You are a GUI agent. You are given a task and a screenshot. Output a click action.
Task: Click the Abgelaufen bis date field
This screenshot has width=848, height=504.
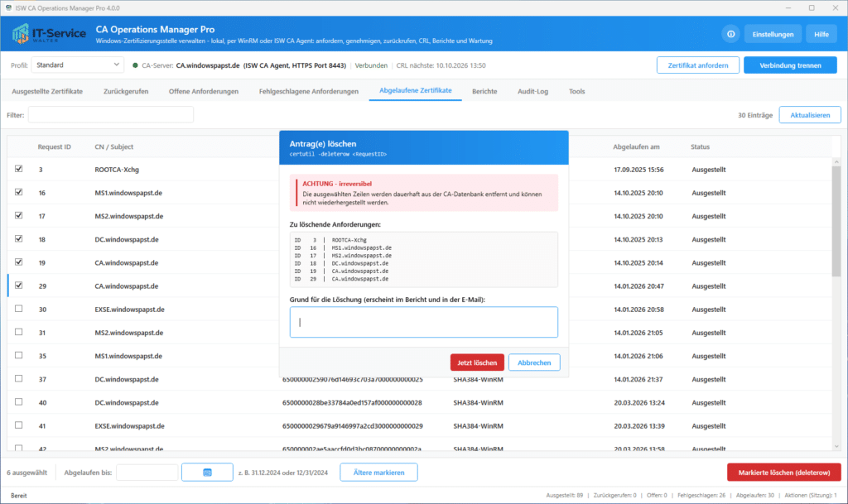click(x=147, y=472)
